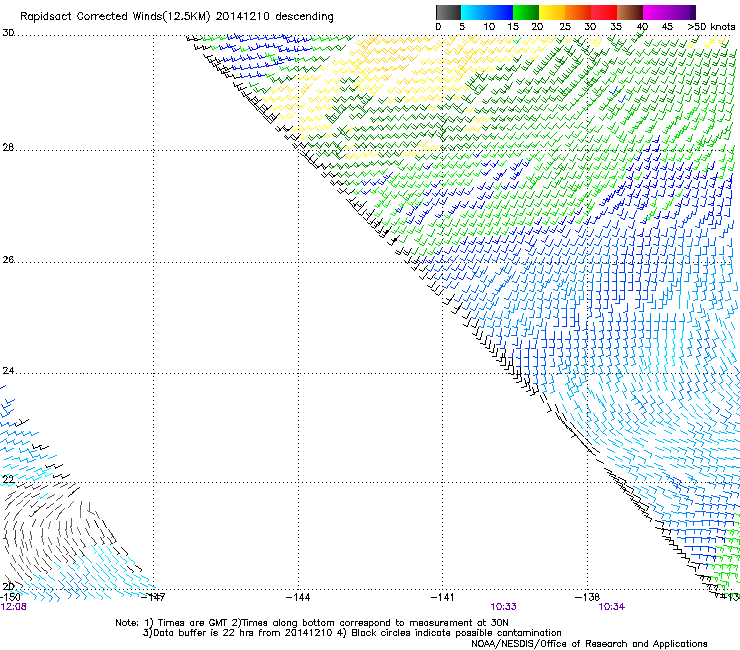Viewport: 740px width, 650px height.
Task: Pick the brown 35-40 knots legend band
Action: point(630,12)
